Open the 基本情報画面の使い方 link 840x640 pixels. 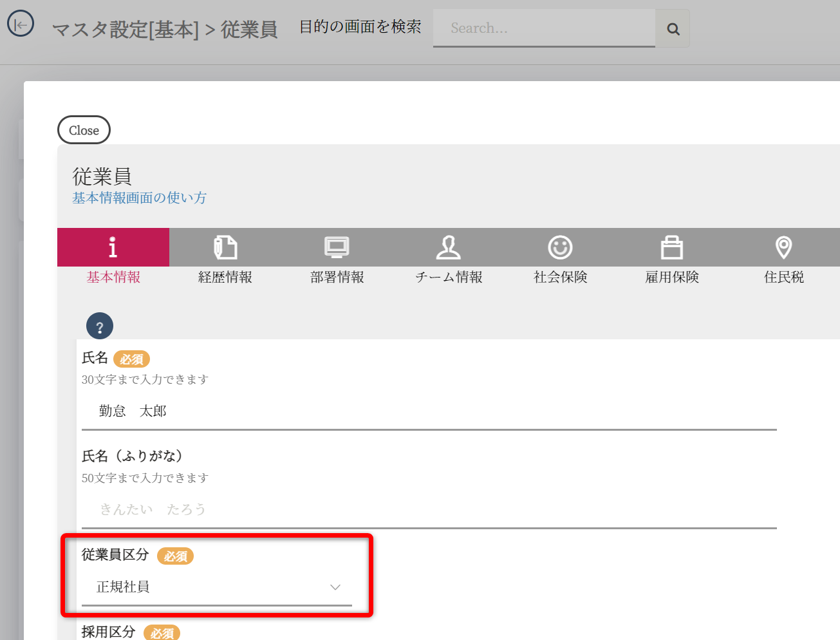[x=140, y=198]
